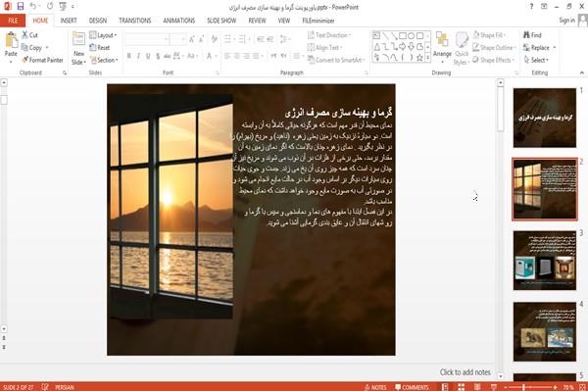Screen dimensions: 588x391
Task: Click the zoom in plus button
Action: [555, 387]
